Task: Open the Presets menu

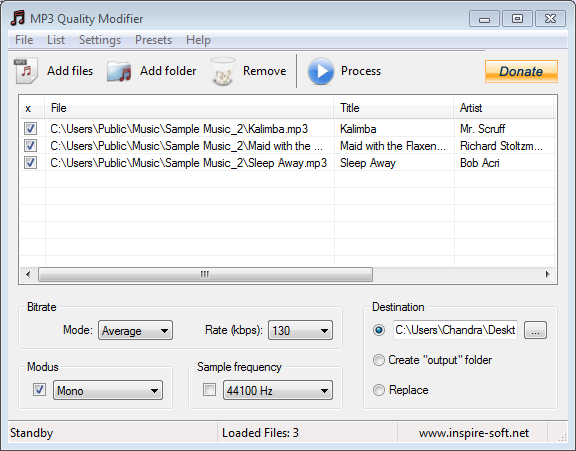Action: [x=153, y=40]
